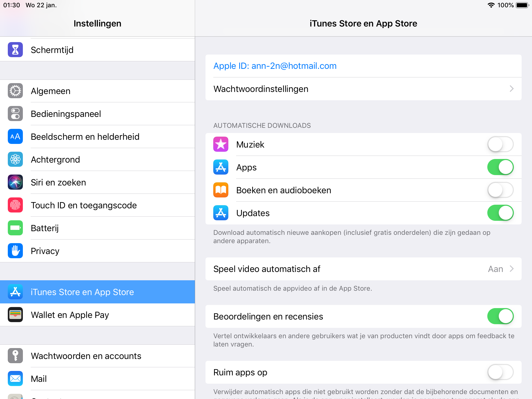Tap the Touch ID fingerprint icon
This screenshot has width=532, height=399.
(x=15, y=205)
